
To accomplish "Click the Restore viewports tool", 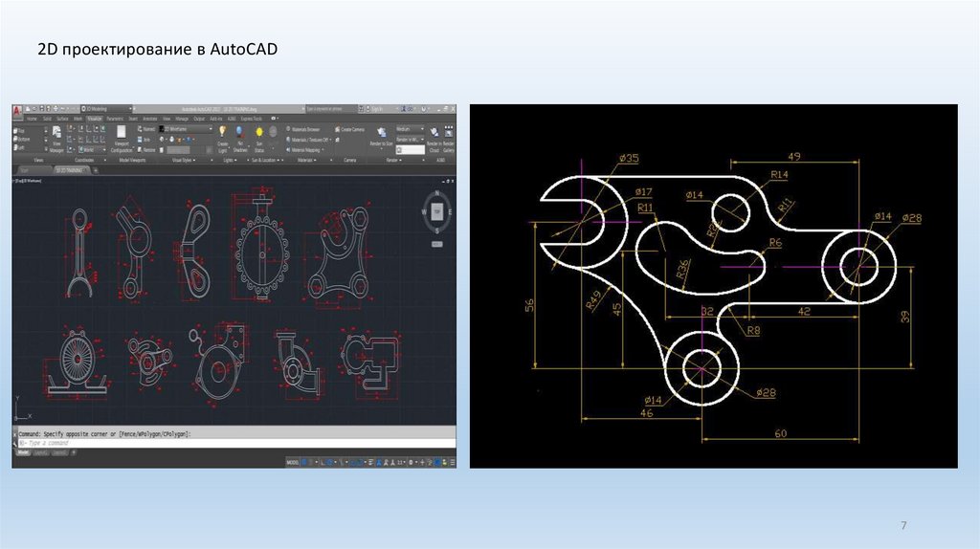I will pyautogui.click(x=146, y=150).
